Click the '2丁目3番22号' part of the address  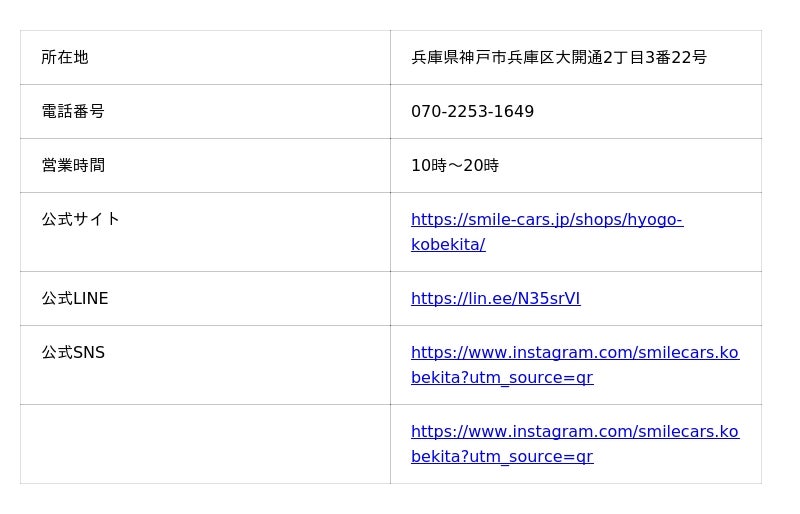coord(655,57)
